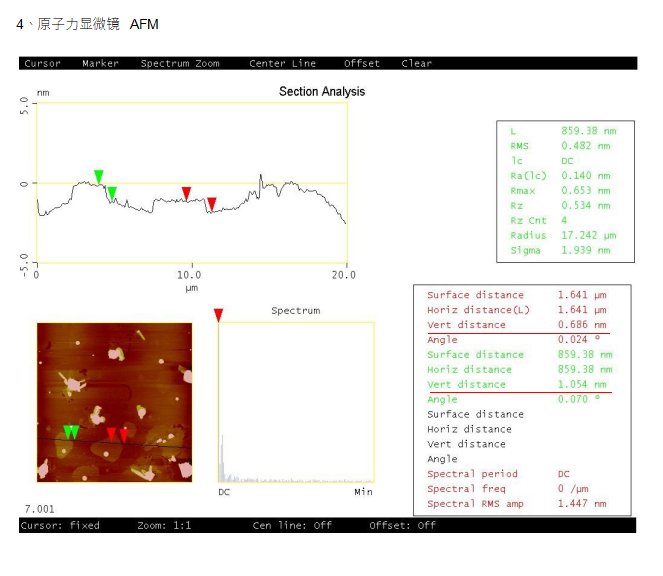Click the AFM topography image thumbnail
This screenshot has width=663, height=576.
(x=114, y=402)
